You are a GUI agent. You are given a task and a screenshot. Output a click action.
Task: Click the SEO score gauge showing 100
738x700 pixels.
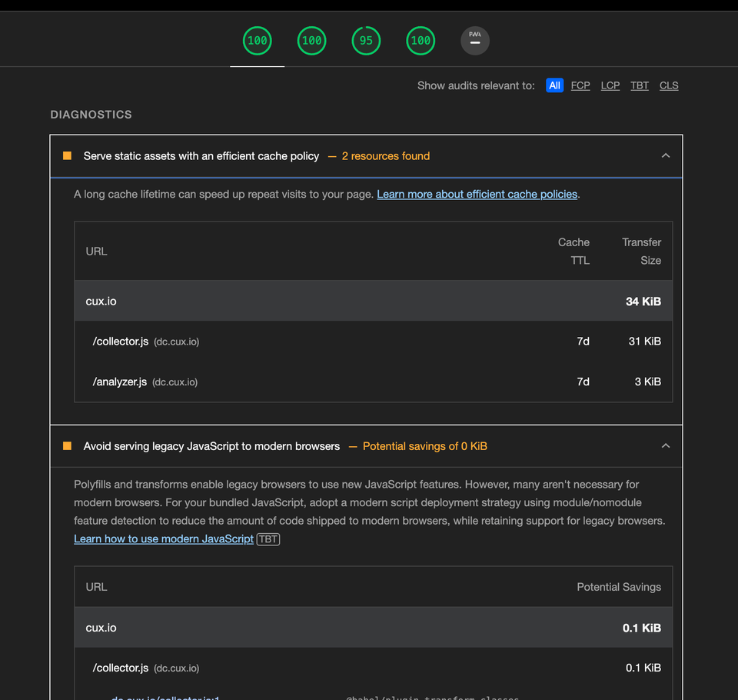(x=421, y=40)
